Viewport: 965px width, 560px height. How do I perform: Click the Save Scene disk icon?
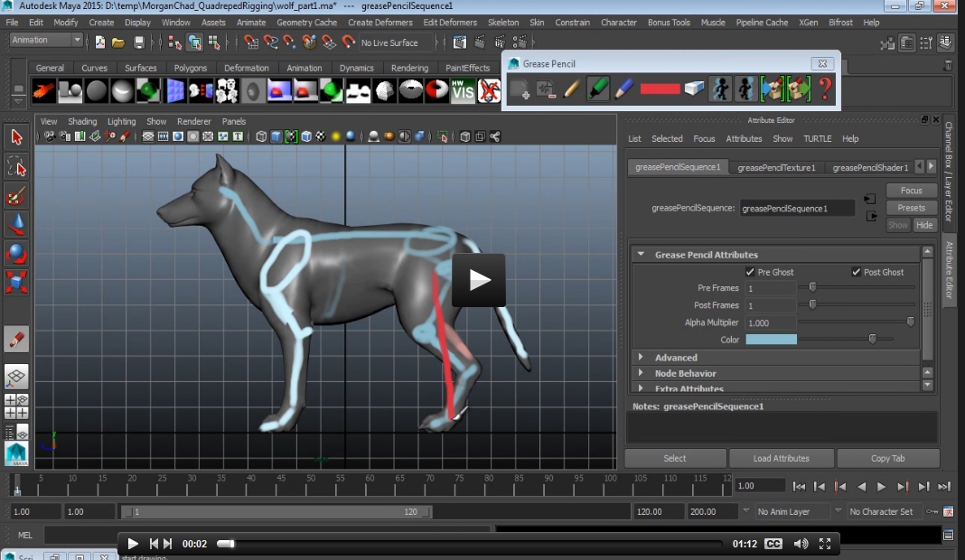point(138,42)
